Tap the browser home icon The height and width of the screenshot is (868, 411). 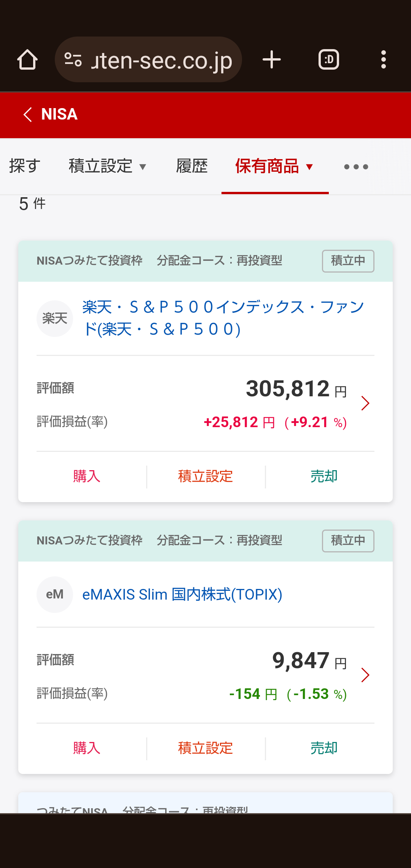[x=27, y=60]
